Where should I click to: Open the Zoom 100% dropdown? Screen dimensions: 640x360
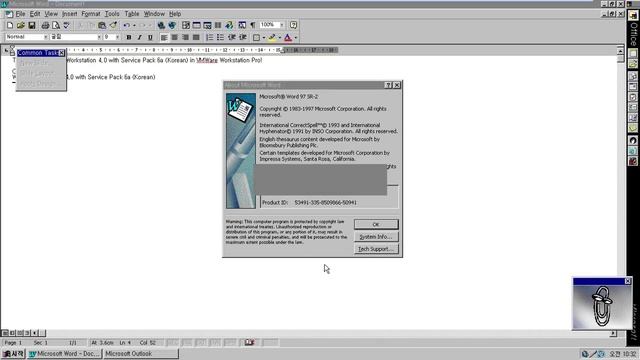281,25
